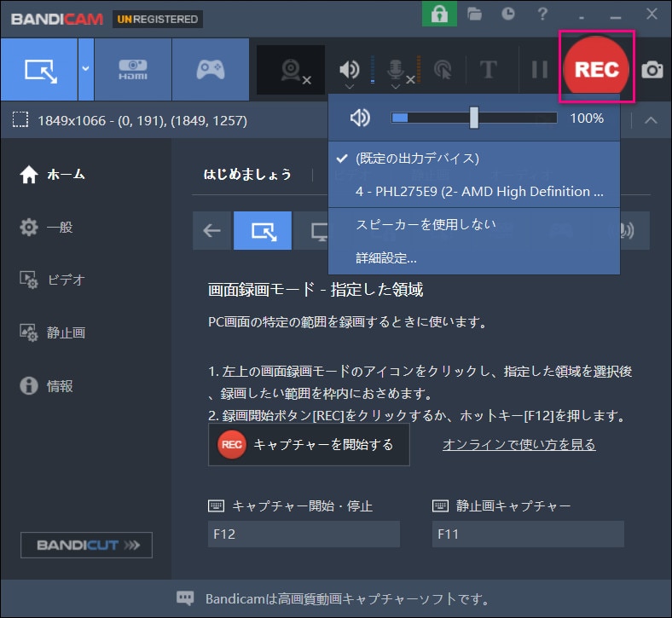Image resolution: width=672 pixels, height=618 pixels.
Task: Click the bottom status message chat icon
Action: [x=185, y=598]
